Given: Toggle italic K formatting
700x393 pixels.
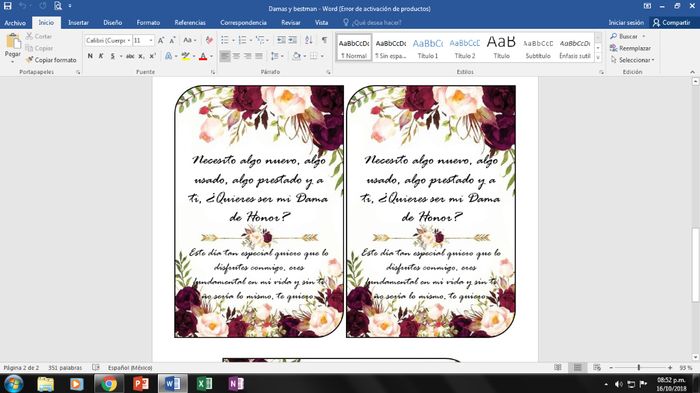Looking at the screenshot, I should pyautogui.click(x=101, y=56).
